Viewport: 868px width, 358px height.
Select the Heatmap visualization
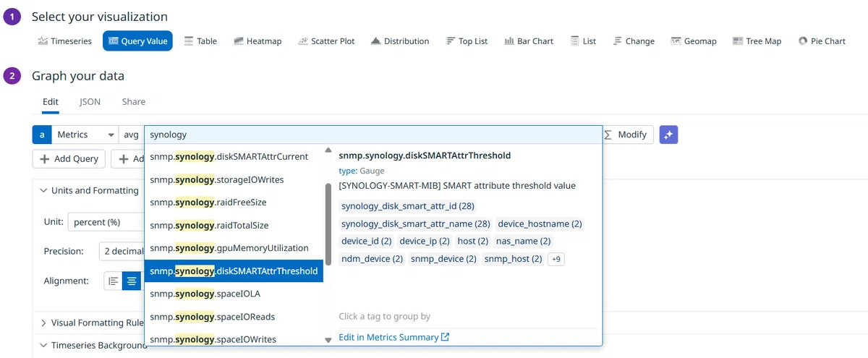click(258, 41)
